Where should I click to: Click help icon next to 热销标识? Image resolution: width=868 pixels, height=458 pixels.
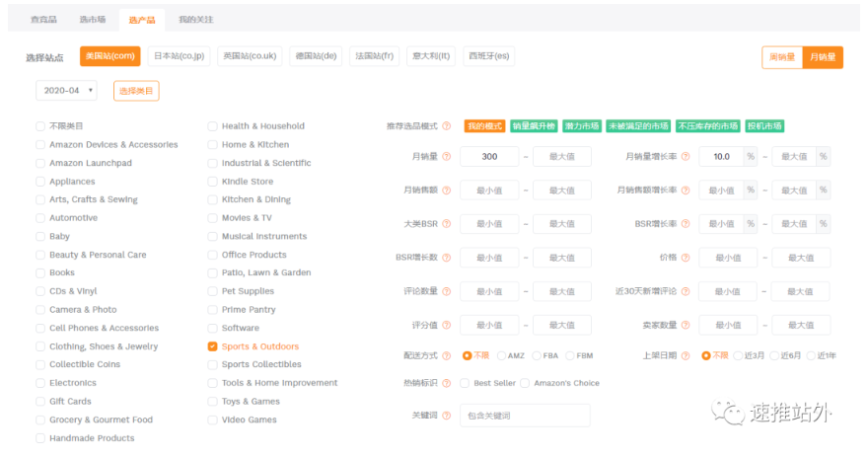(x=447, y=383)
